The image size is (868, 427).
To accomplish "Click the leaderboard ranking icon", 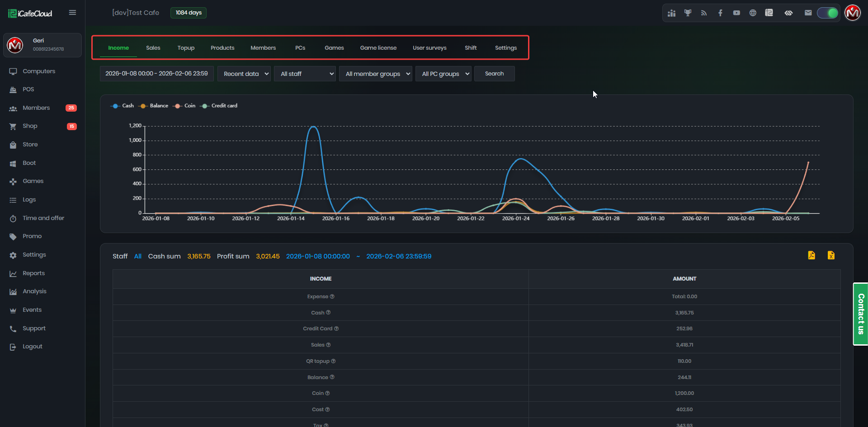I will click(x=672, y=13).
